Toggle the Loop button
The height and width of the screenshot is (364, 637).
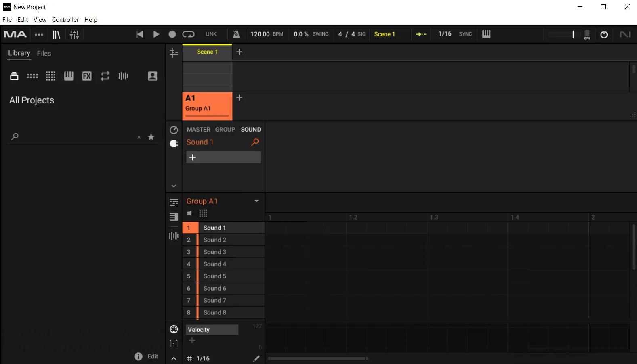[x=188, y=34]
